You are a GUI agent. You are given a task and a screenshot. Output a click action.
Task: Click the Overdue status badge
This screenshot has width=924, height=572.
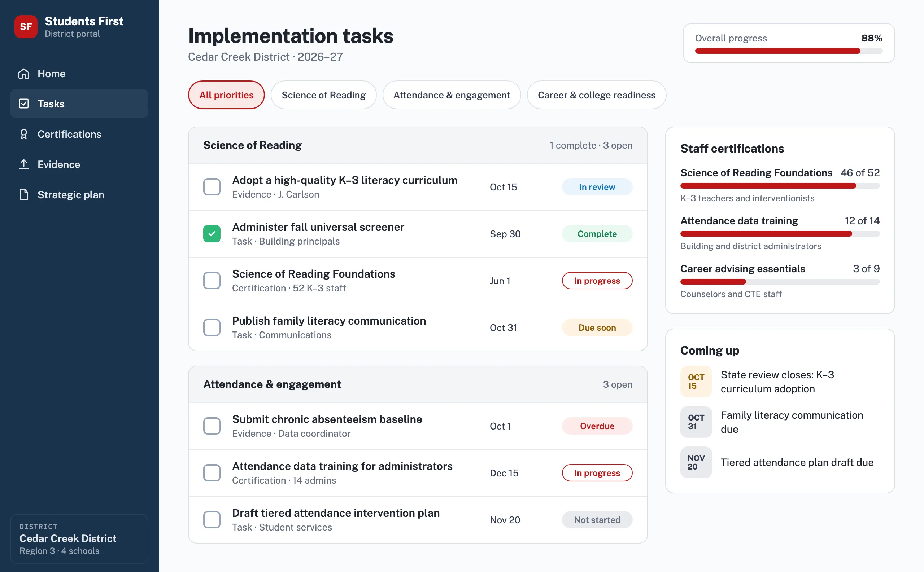[x=597, y=426]
